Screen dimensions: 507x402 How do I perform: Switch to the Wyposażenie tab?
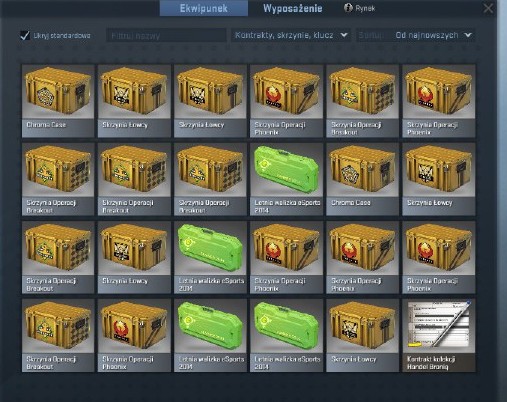[x=293, y=8]
